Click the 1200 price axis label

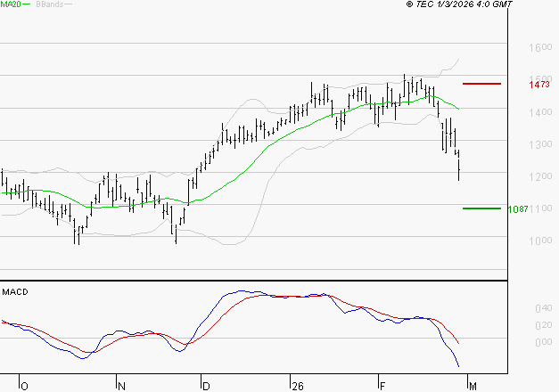pos(540,176)
